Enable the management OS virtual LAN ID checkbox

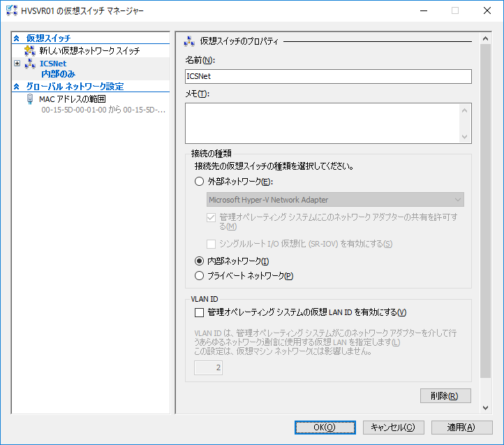(x=199, y=312)
